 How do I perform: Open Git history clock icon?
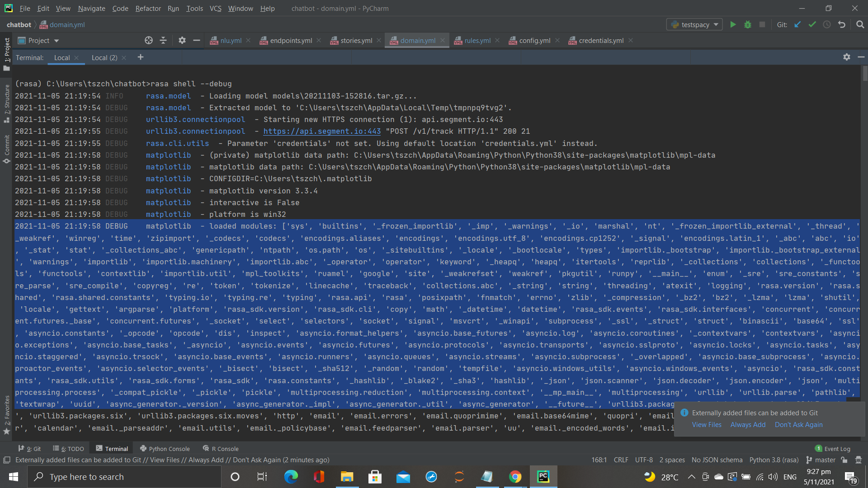click(x=826, y=24)
